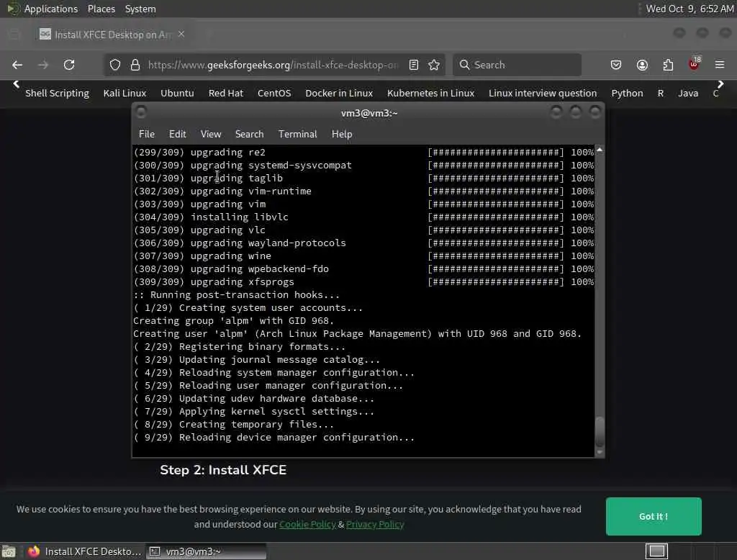
Task: Open the terminal File menu
Action: click(x=147, y=134)
